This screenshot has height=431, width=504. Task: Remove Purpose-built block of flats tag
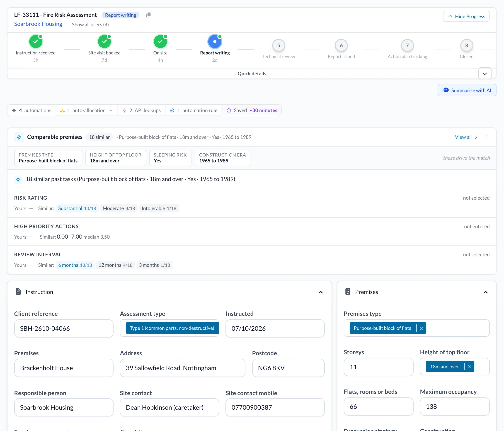[422, 328]
